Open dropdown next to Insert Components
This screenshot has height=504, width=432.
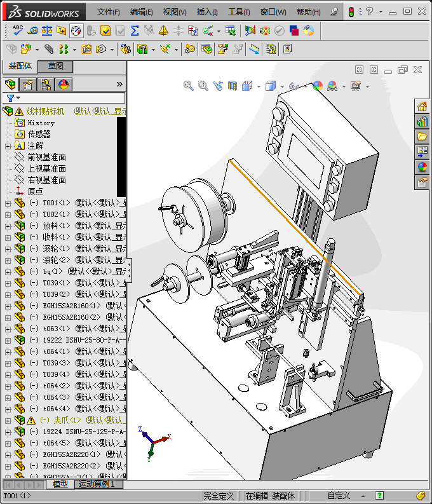click(37, 50)
